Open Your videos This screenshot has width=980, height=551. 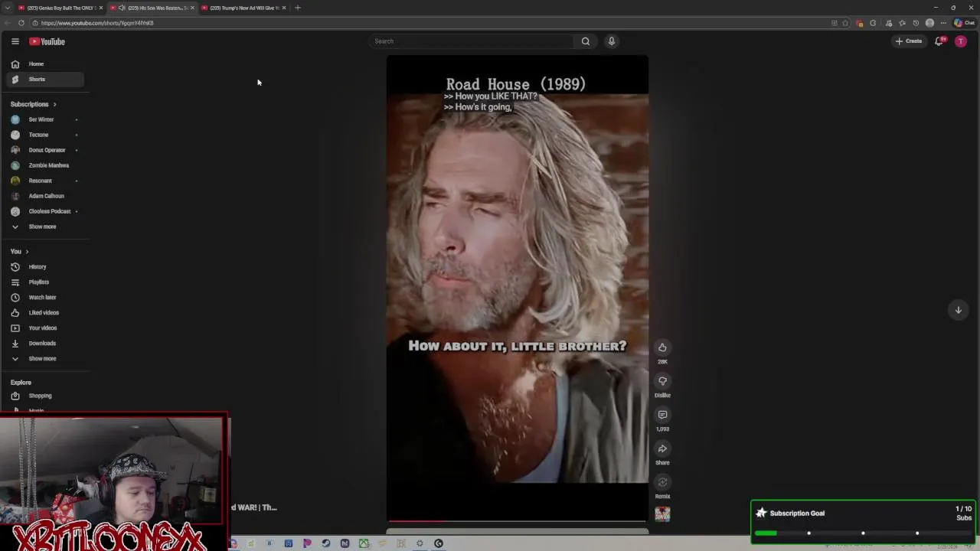click(46, 328)
